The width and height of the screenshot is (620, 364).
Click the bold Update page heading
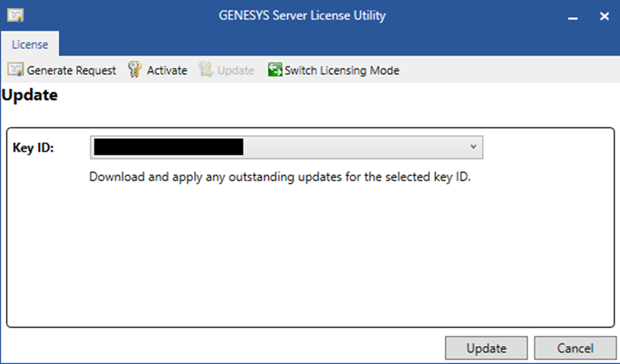(30, 95)
